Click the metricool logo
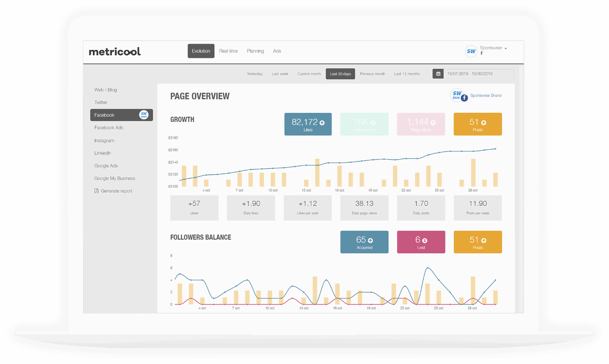Viewport: 609px width, 364px height. coord(114,52)
